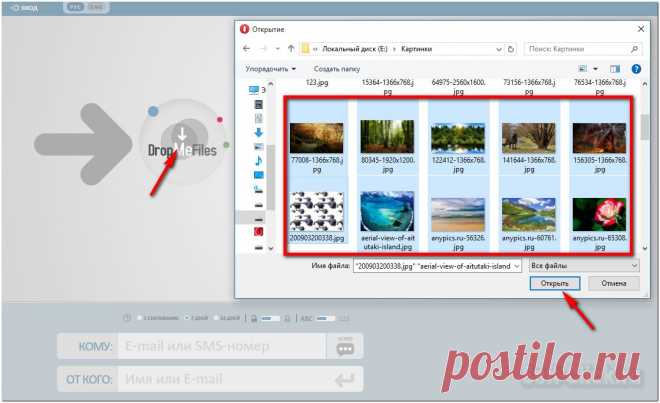Click the file list vertical scrollbar thumb
The width and height of the screenshot is (660, 403).
[644, 127]
